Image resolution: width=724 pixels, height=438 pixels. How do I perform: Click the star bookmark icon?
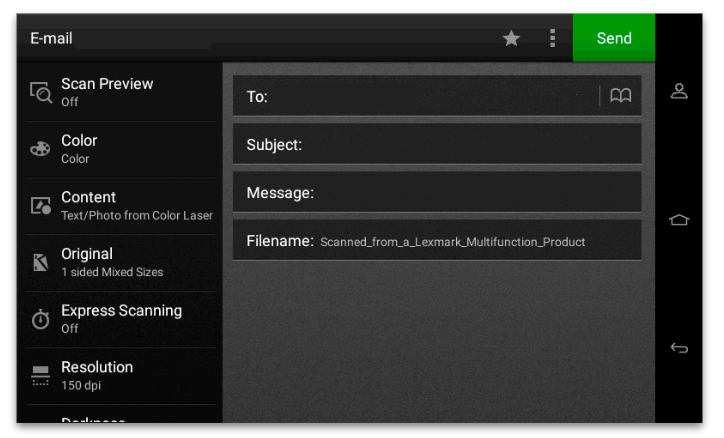click(x=511, y=38)
